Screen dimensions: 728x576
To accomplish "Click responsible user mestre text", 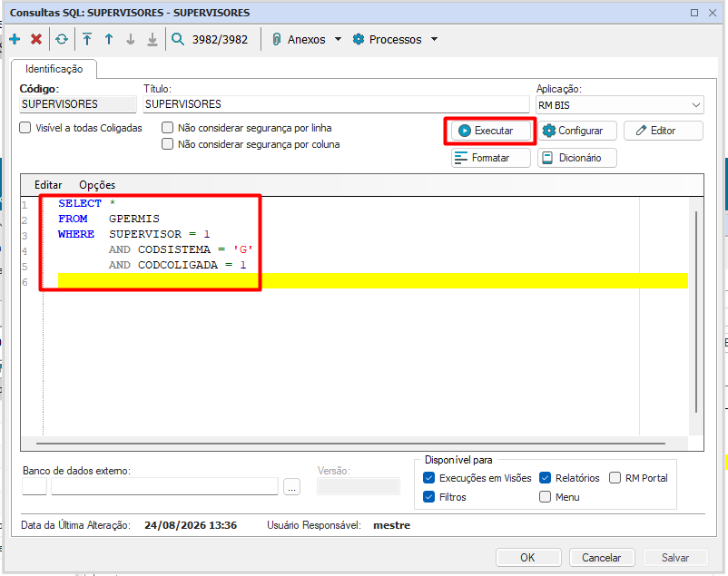I will (x=392, y=525).
